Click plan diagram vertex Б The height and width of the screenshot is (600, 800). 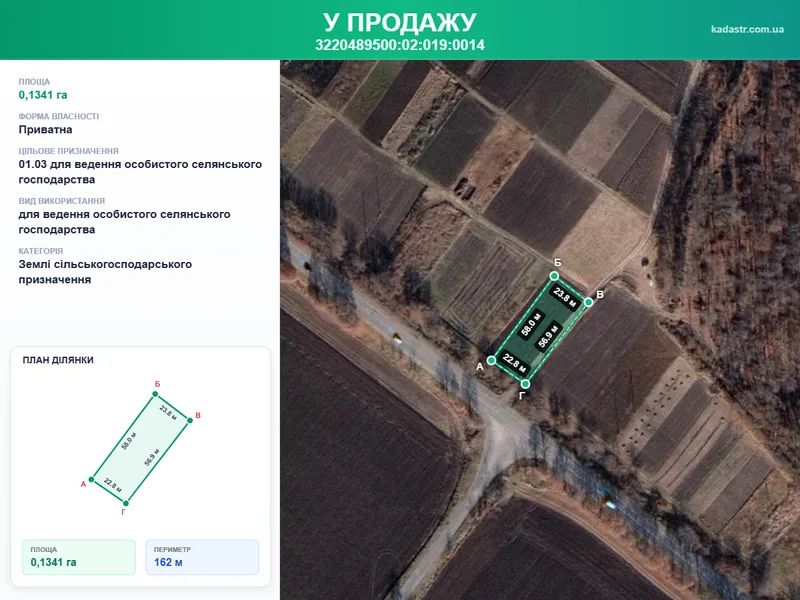155,394
